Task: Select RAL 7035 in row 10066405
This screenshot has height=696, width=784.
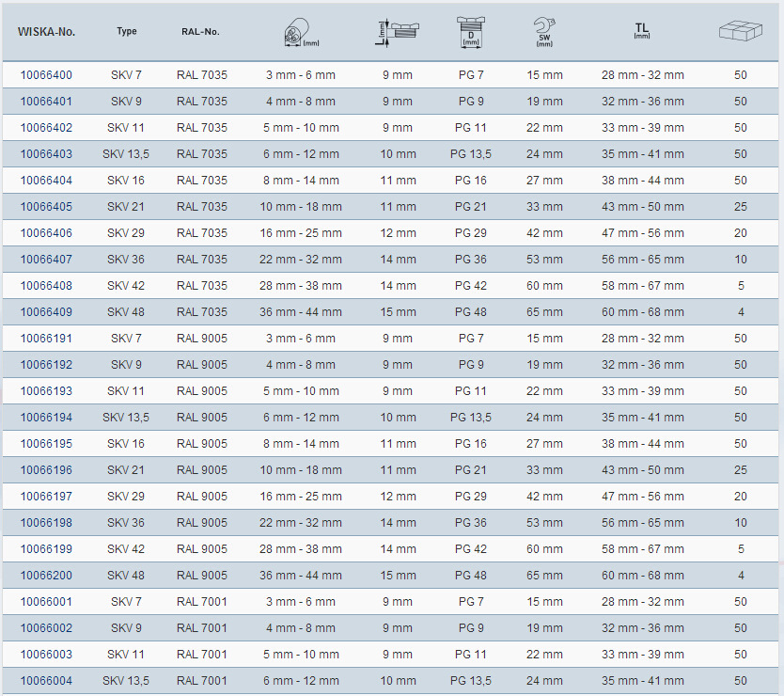Action: pyautogui.click(x=202, y=207)
